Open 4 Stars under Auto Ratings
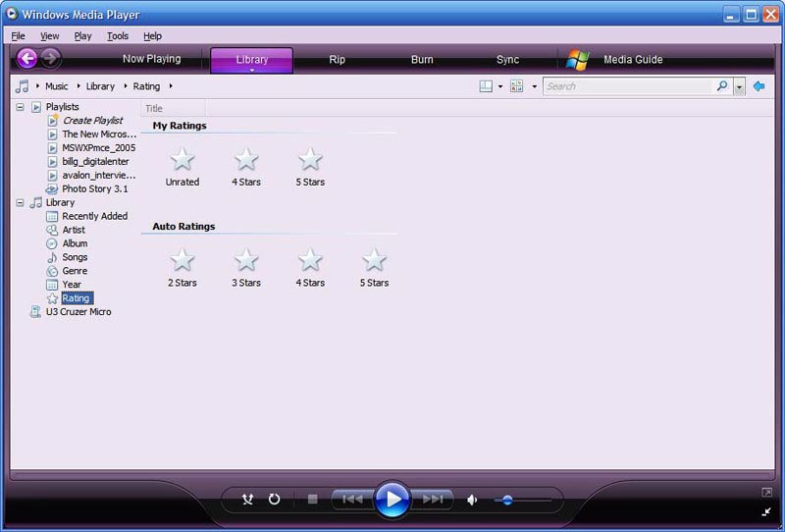This screenshot has height=532, width=785. 310,269
